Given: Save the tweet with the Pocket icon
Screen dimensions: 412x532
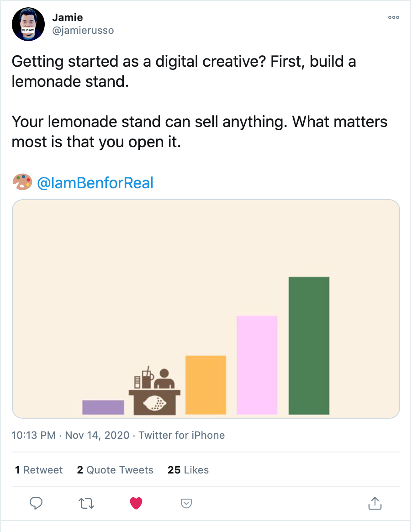Looking at the screenshot, I should click(x=186, y=503).
